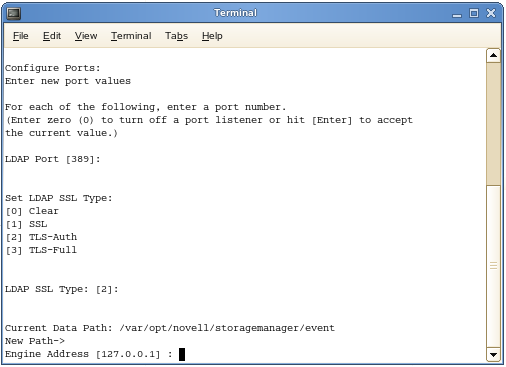
Task: Minimize the Terminal window
Action: [x=457, y=14]
